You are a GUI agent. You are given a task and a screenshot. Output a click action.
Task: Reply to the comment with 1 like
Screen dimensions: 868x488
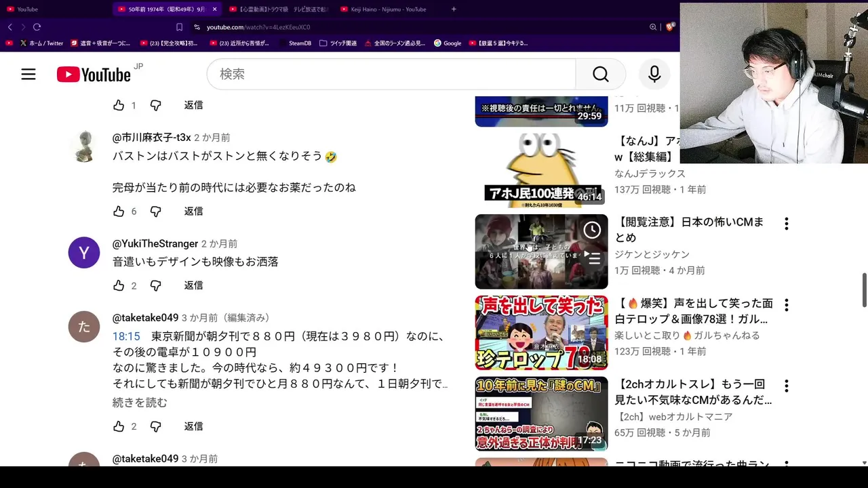193,105
